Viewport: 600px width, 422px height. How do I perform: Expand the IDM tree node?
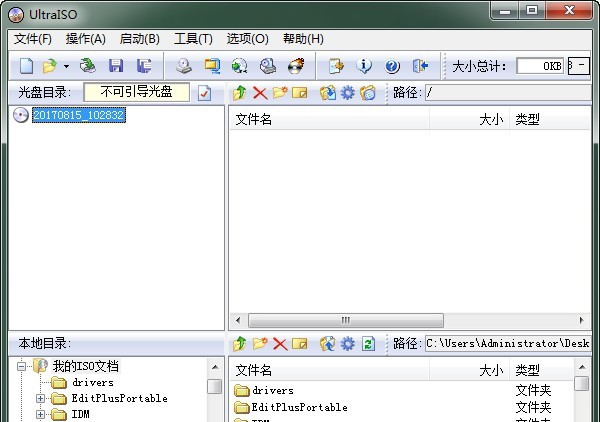coord(41,414)
